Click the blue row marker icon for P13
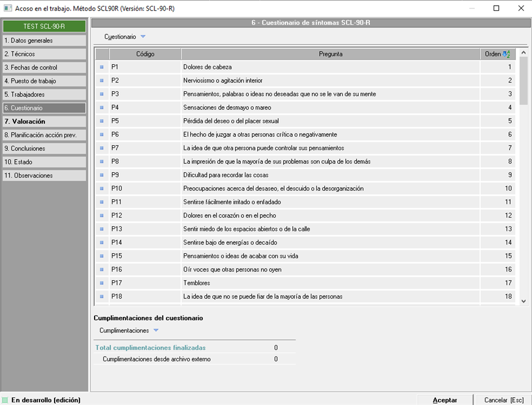Screen dimensions: 532x405 click(102, 229)
